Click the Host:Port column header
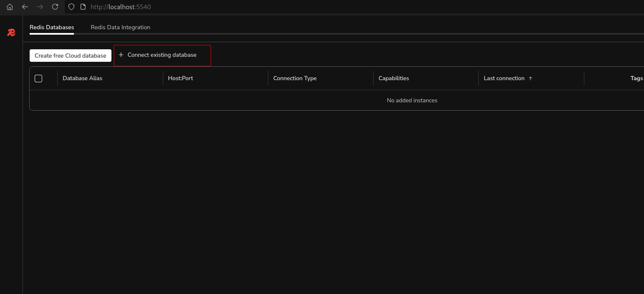This screenshot has height=294, width=644. tap(180, 78)
